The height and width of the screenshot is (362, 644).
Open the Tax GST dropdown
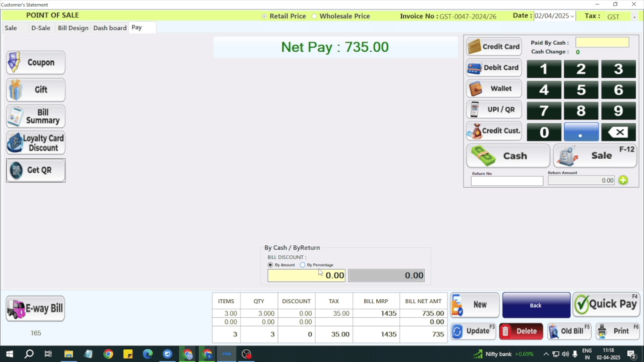click(x=634, y=17)
